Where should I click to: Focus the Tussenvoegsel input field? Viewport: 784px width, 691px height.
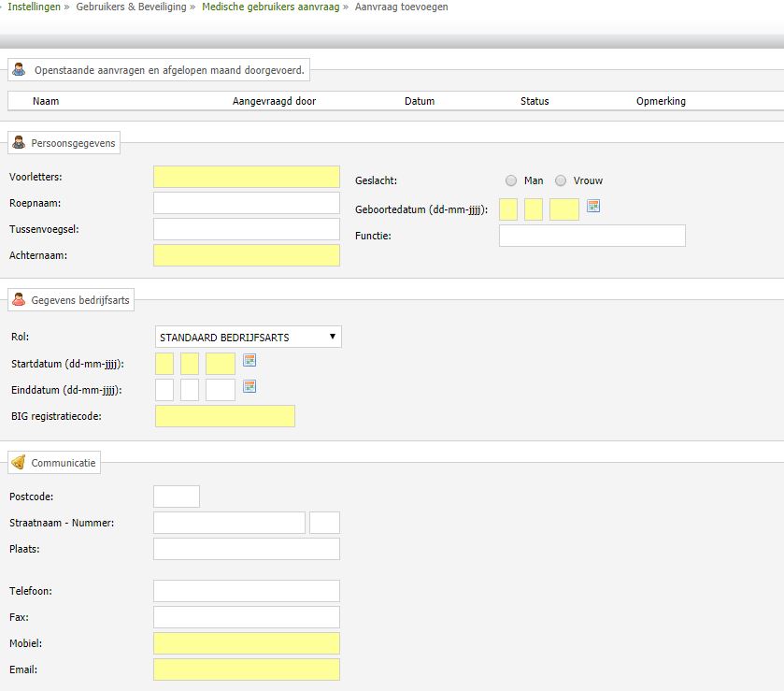247,229
